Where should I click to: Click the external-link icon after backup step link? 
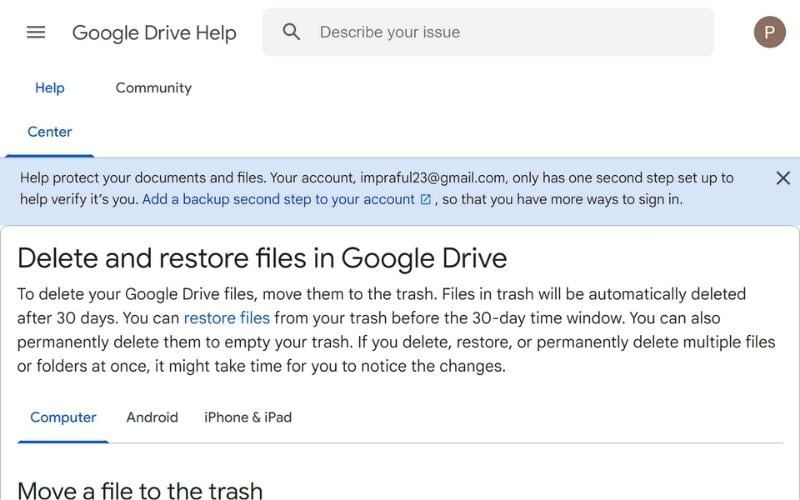tap(426, 199)
